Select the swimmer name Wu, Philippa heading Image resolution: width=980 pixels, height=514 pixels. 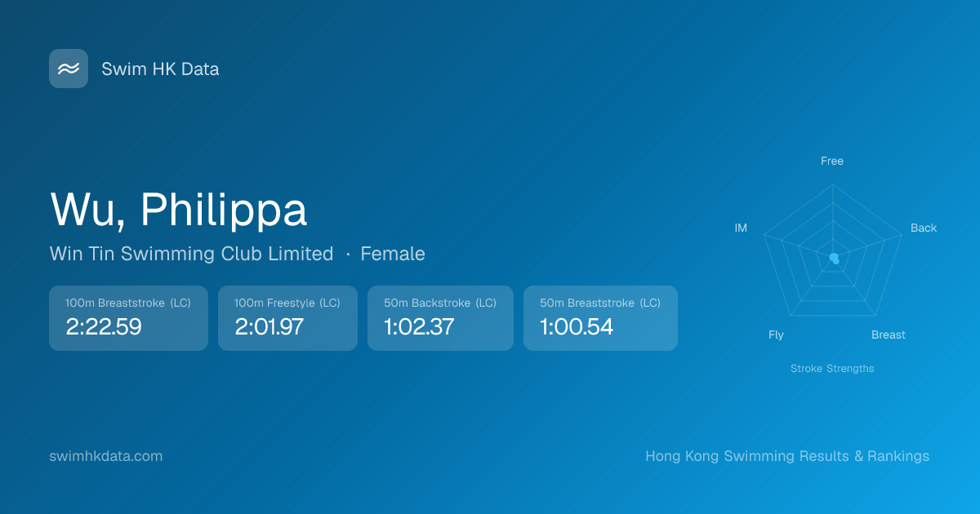click(x=179, y=210)
